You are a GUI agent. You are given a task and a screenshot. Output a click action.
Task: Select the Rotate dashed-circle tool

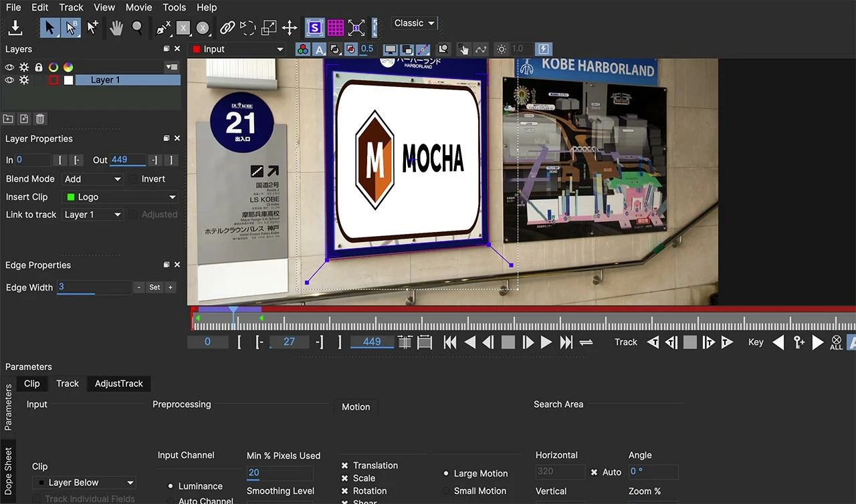[x=248, y=27]
